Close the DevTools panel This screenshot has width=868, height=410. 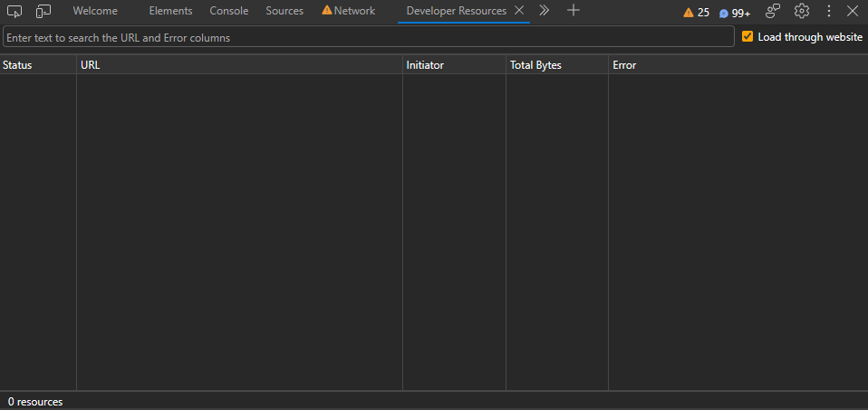click(x=852, y=11)
